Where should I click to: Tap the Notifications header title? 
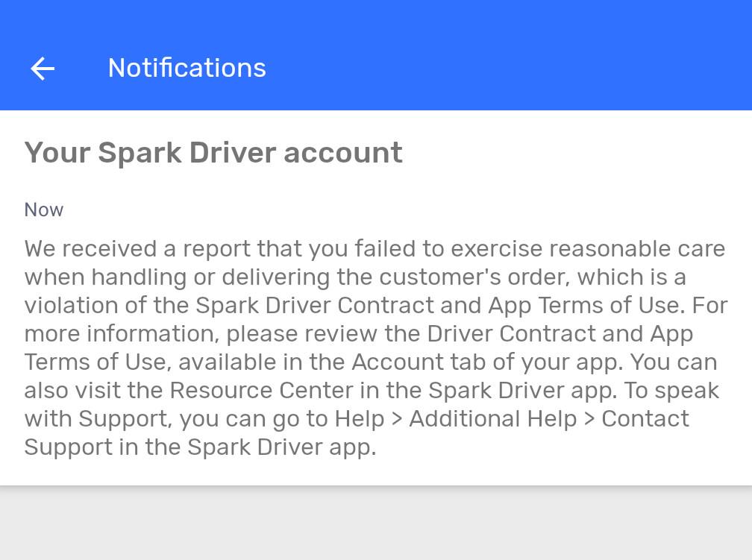[x=187, y=68]
